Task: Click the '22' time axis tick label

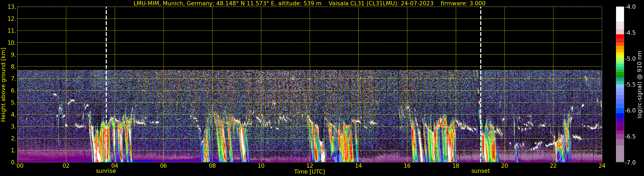Action: [553, 166]
